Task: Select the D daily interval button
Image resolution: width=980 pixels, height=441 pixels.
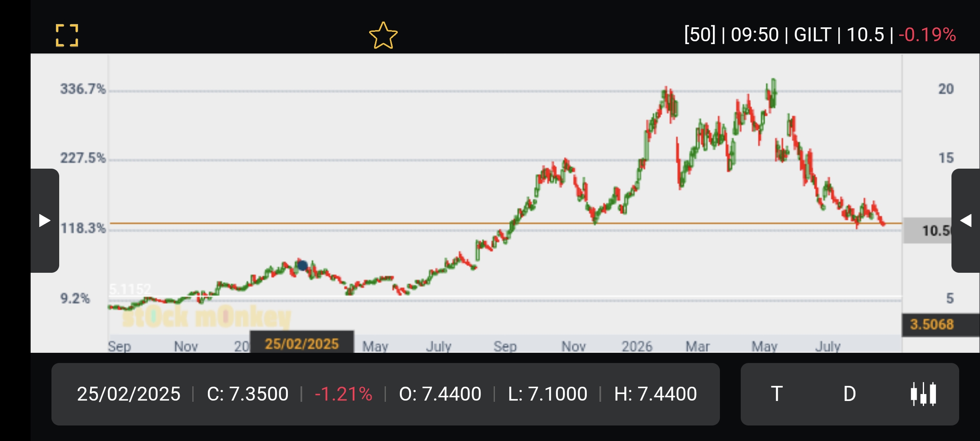Action: (x=849, y=394)
